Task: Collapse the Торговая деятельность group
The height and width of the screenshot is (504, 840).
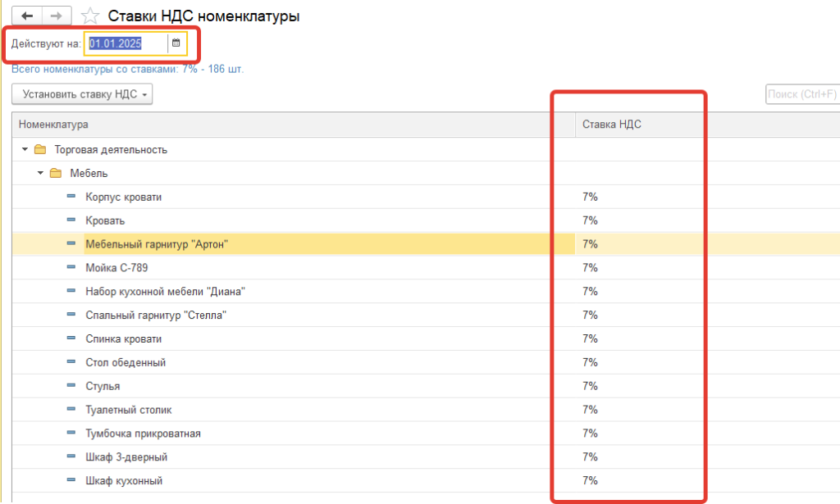Action: coord(25,150)
